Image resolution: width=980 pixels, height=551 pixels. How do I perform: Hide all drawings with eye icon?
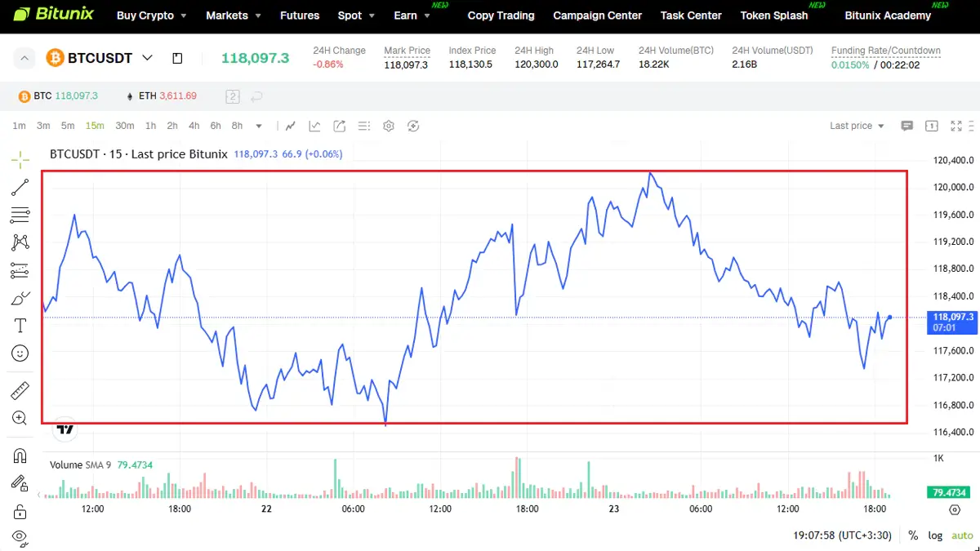[x=20, y=536]
